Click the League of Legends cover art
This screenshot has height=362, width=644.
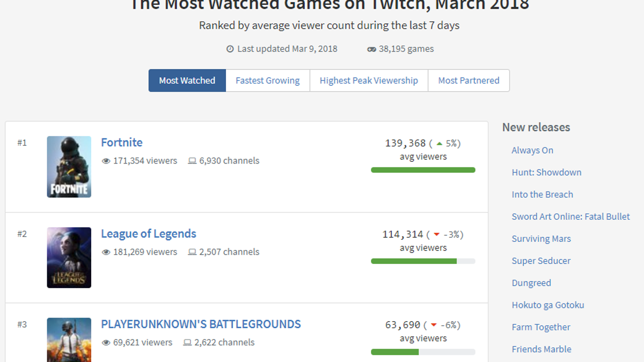69,257
